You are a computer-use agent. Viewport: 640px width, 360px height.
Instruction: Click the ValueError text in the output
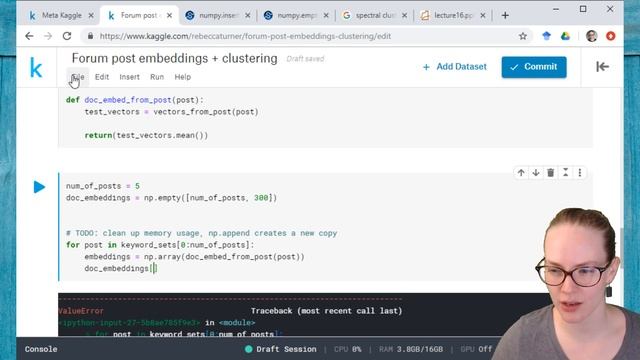81,311
